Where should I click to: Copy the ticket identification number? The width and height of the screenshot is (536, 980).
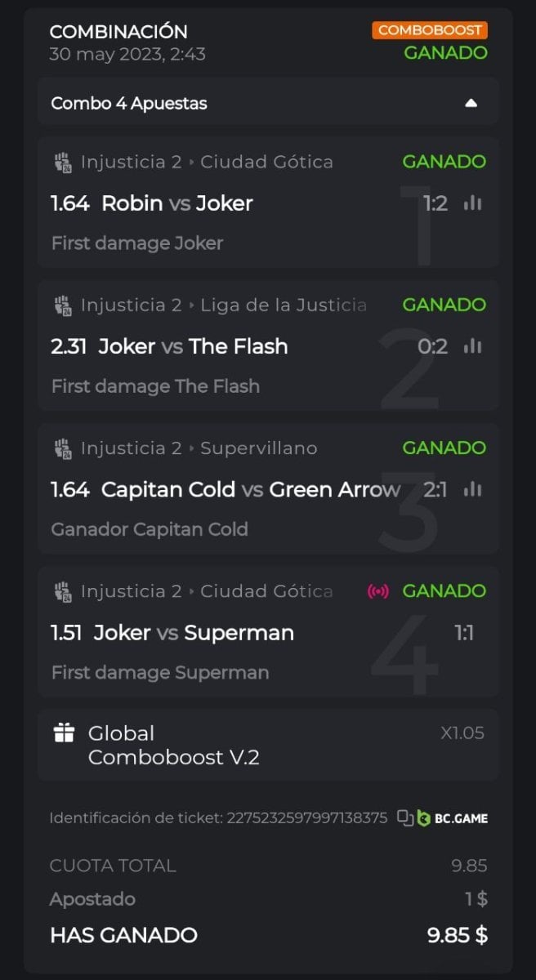[405, 817]
